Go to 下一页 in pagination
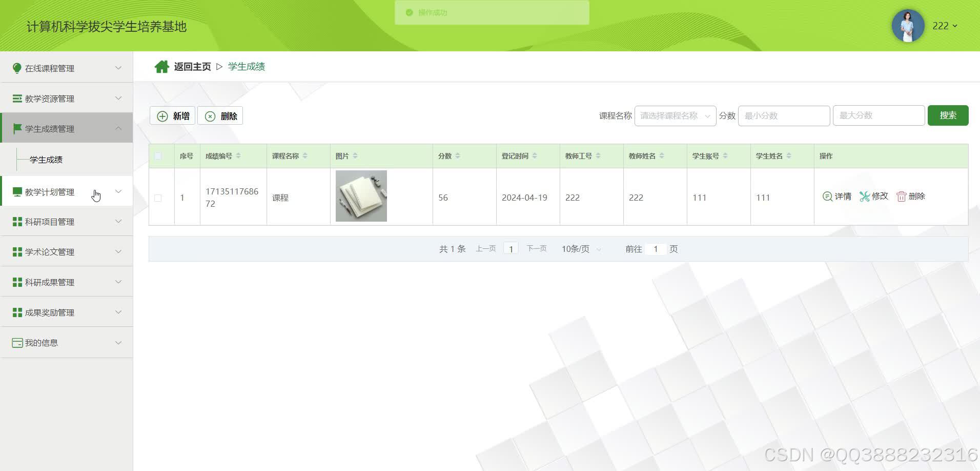 (x=537, y=249)
